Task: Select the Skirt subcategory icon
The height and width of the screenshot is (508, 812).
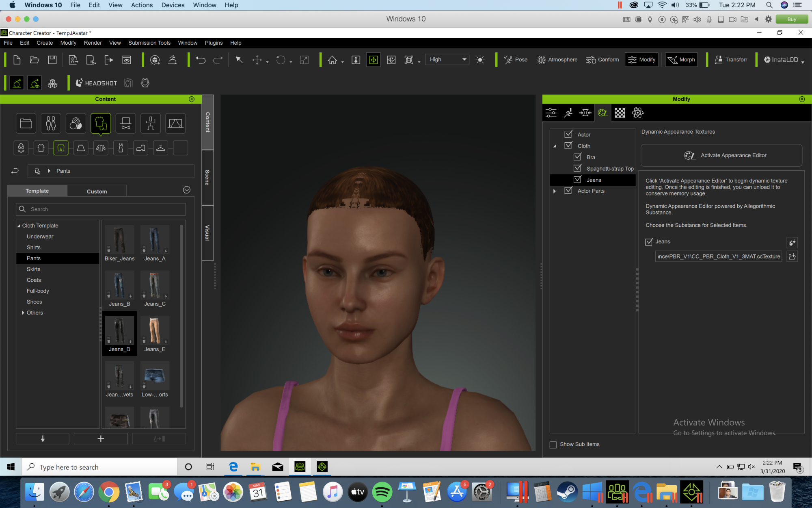Action: 81,148
